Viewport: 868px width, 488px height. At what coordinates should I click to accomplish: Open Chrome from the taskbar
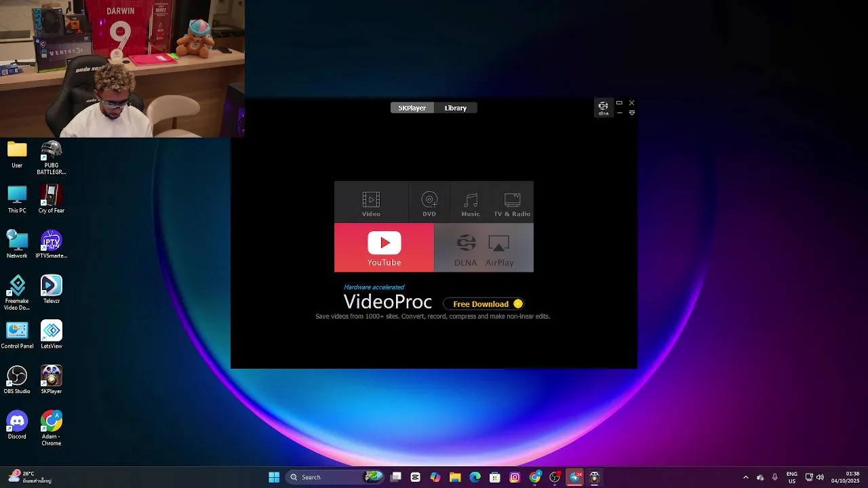tap(535, 477)
